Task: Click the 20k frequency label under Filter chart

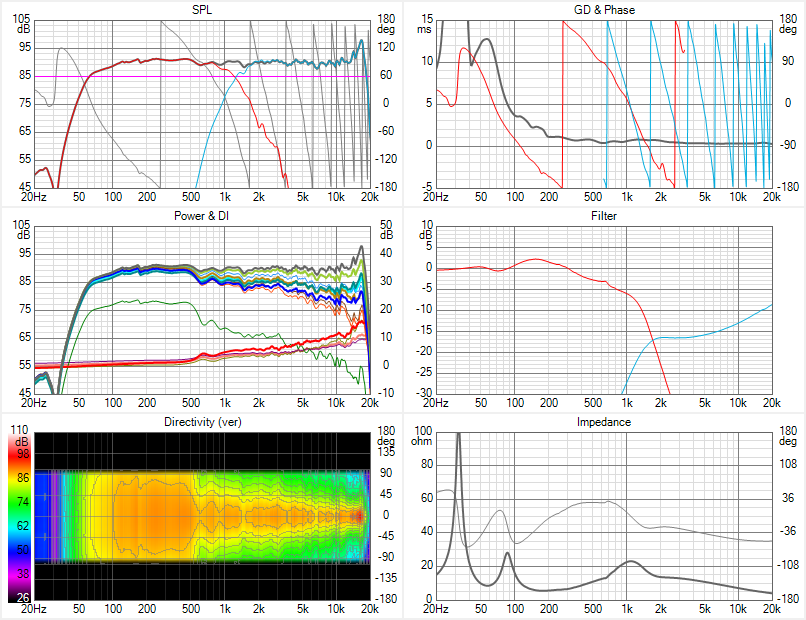Action: [772, 402]
